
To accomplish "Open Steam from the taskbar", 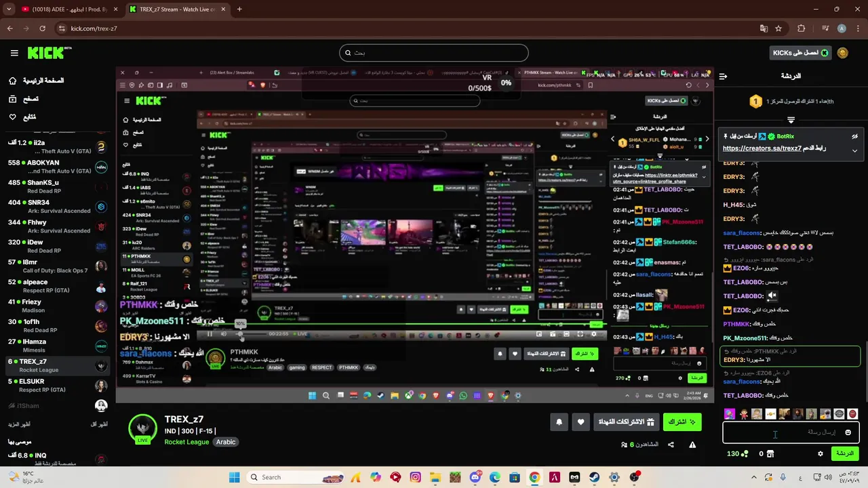I will (x=594, y=477).
